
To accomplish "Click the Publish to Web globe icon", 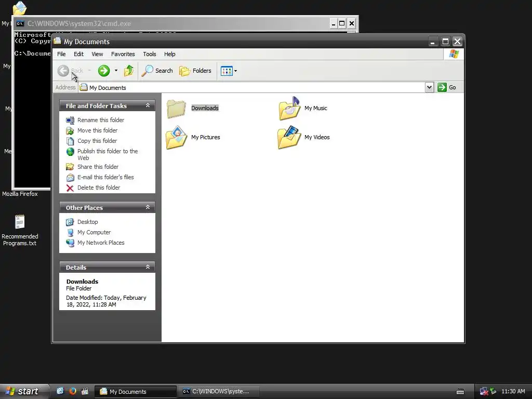I will tap(70, 152).
